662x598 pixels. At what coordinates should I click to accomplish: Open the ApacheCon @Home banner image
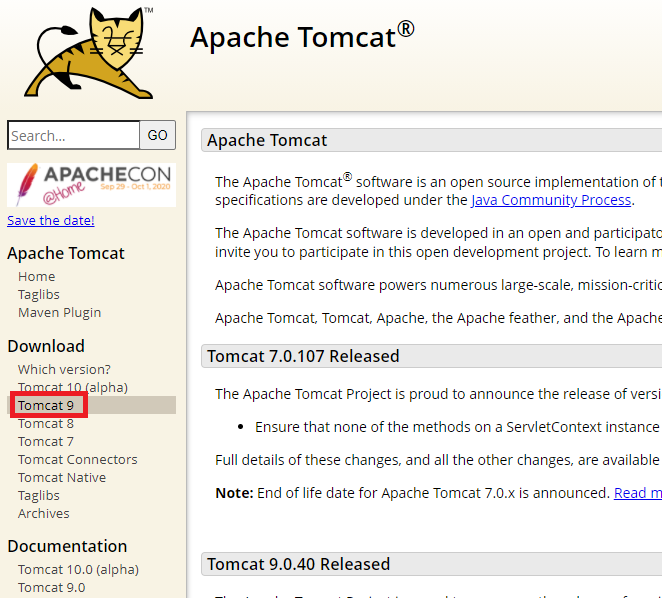point(91,185)
